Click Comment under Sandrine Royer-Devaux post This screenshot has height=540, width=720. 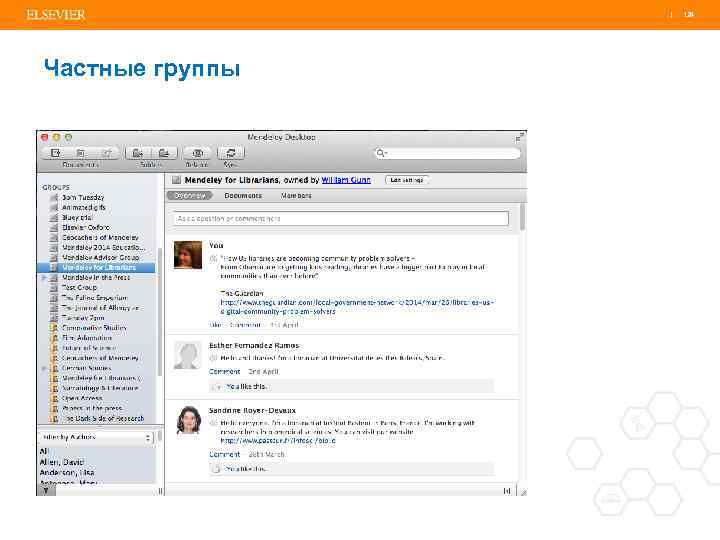click(x=225, y=454)
